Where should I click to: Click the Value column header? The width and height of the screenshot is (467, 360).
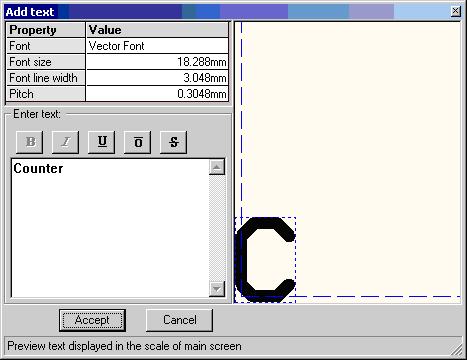157,30
